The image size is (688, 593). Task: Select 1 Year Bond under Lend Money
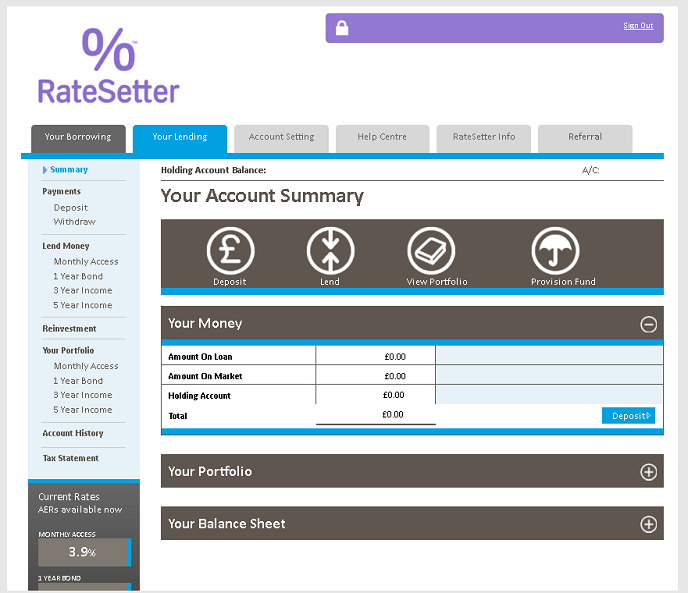[78, 276]
